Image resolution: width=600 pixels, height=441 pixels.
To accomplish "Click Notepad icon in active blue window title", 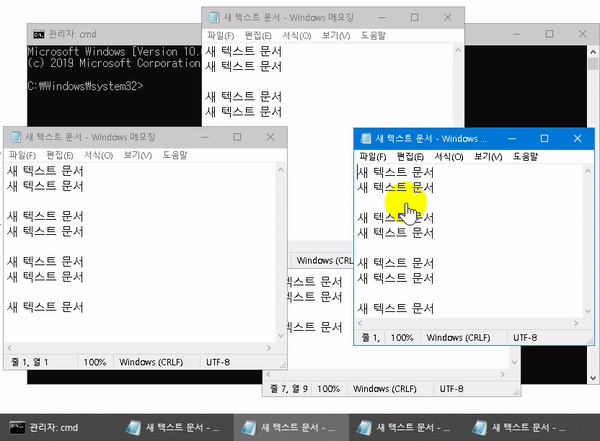I will pyautogui.click(x=366, y=139).
